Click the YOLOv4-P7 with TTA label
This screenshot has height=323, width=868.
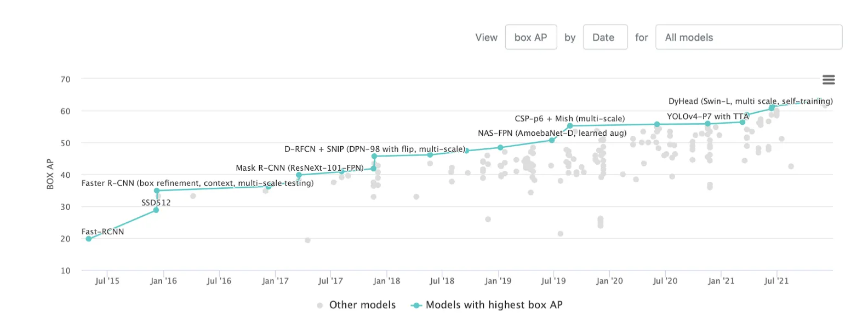pos(707,116)
